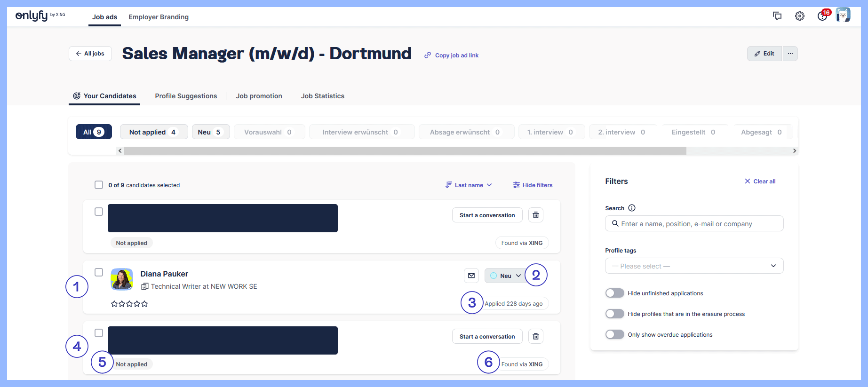
Task: Open the Last name sort dropdown
Action: click(x=469, y=185)
